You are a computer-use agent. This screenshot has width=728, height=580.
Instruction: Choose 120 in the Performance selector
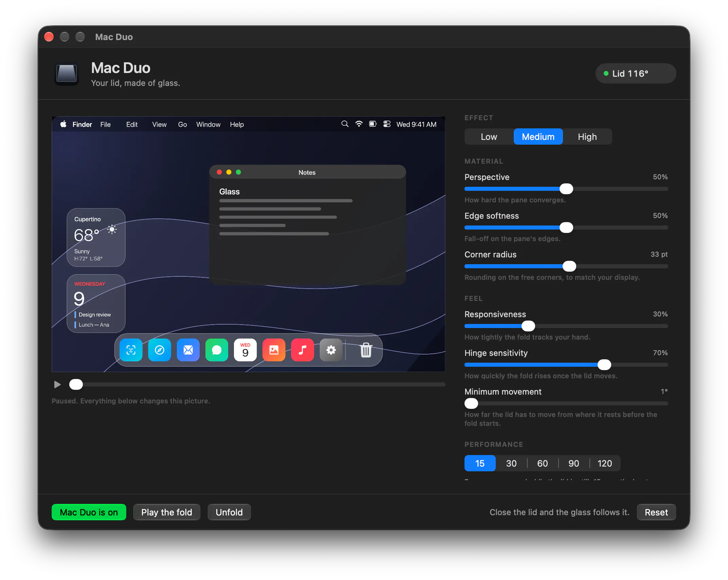point(605,463)
